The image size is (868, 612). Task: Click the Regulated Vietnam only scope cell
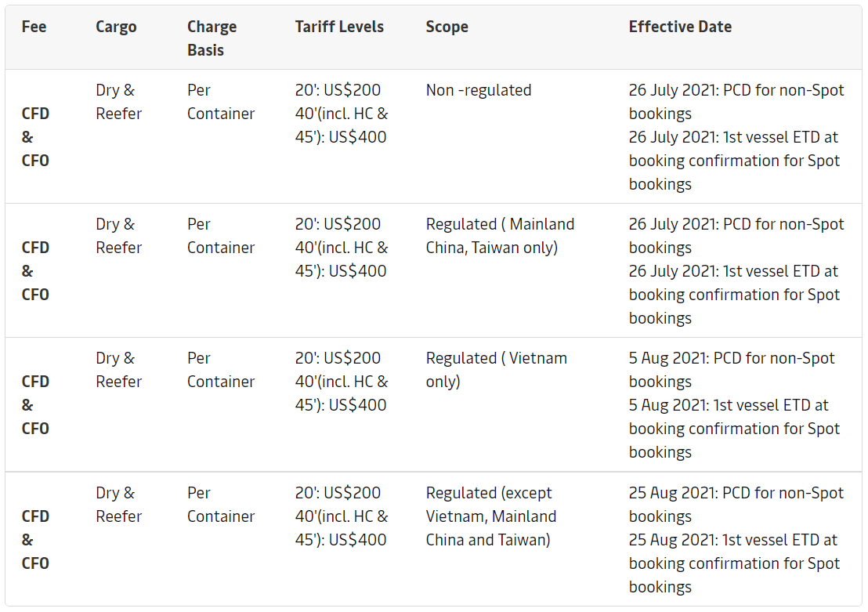coord(496,370)
